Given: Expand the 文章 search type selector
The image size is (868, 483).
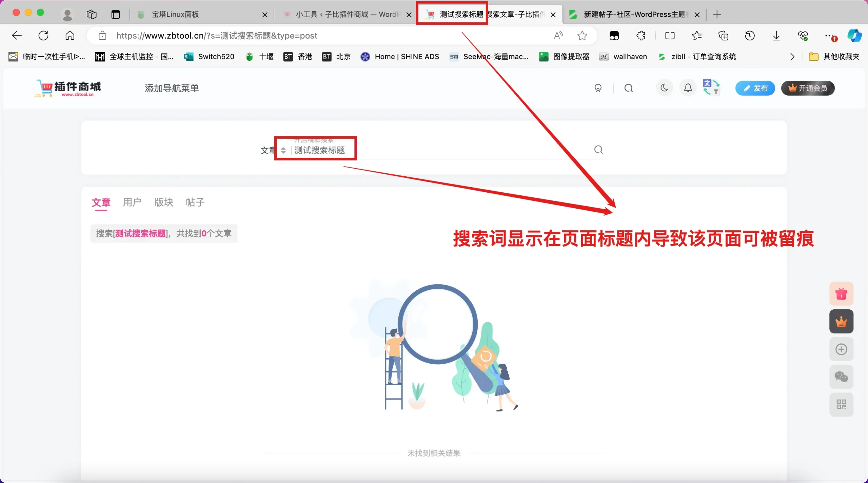Looking at the screenshot, I should click(x=273, y=150).
